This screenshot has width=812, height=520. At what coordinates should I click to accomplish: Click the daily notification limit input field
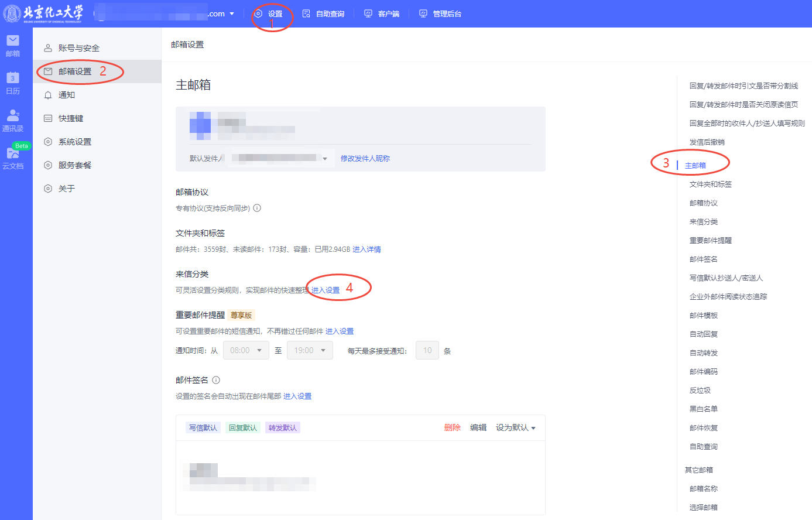(x=427, y=350)
